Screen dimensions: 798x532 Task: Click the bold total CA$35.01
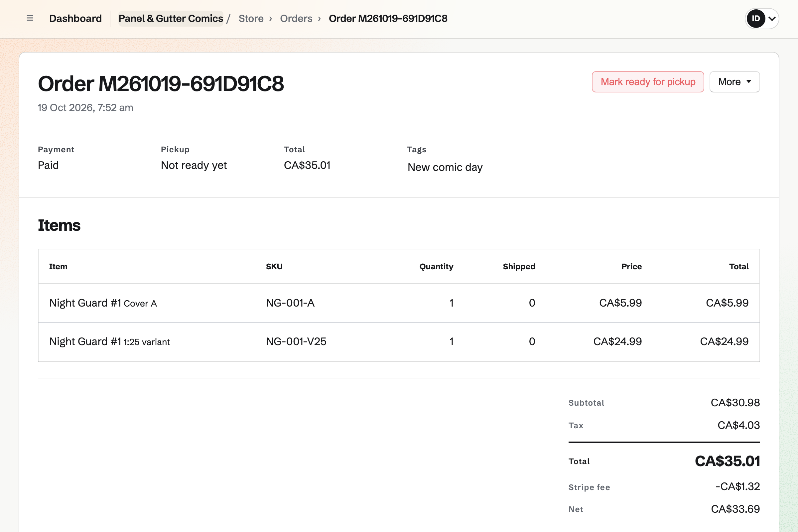click(727, 461)
